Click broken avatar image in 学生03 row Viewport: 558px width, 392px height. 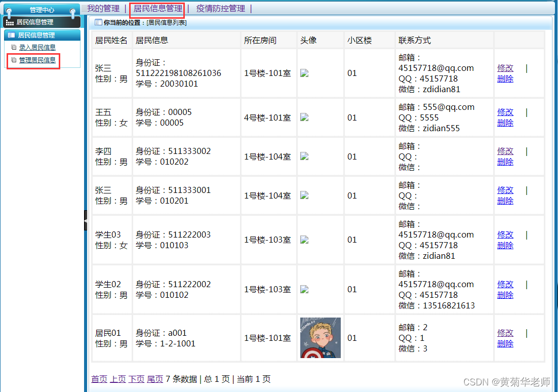304,240
